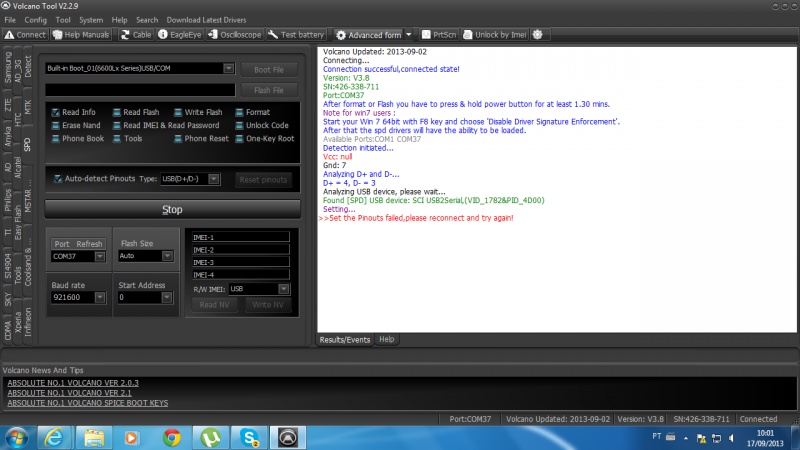This screenshot has width=800, height=450.
Task: Open the System menu
Action: (x=91, y=20)
